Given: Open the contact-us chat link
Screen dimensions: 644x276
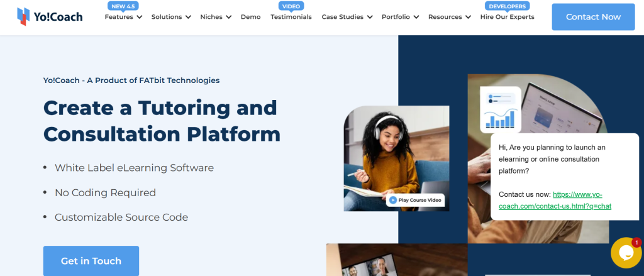Looking at the screenshot, I should [555, 201].
